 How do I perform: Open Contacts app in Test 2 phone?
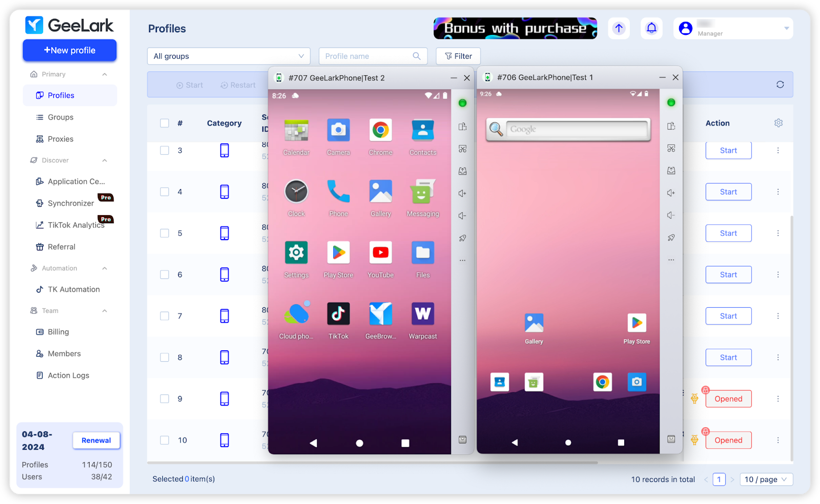423,130
